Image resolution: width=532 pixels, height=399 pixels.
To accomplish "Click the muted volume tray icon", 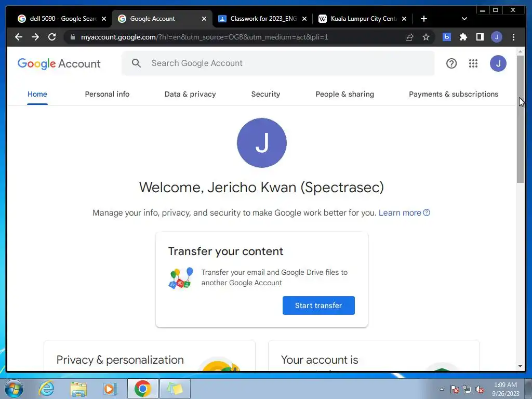I will click(480, 389).
